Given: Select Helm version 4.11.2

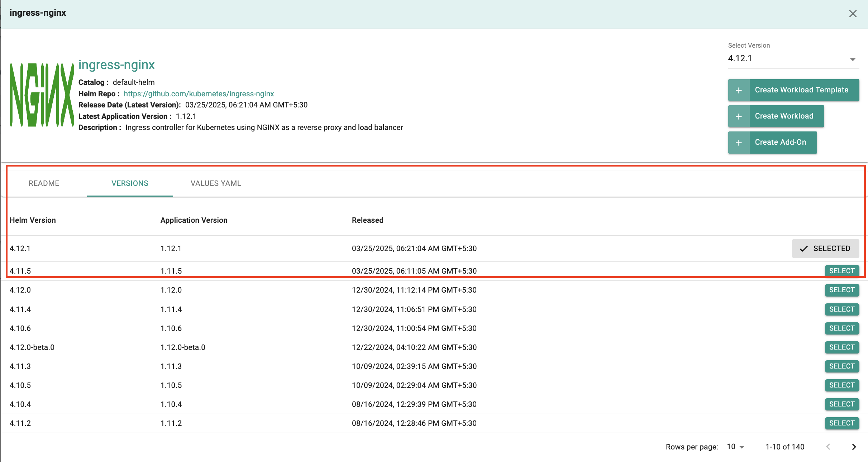Looking at the screenshot, I should (842, 423).
